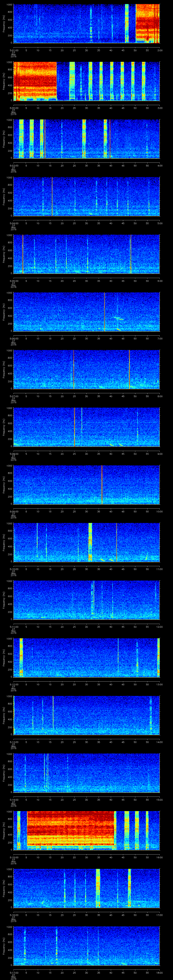Viewport: 173px width, 980px height.
Task: Click the spectrogram panel starting at 5:03:00
Action: (x=87, y=139)
